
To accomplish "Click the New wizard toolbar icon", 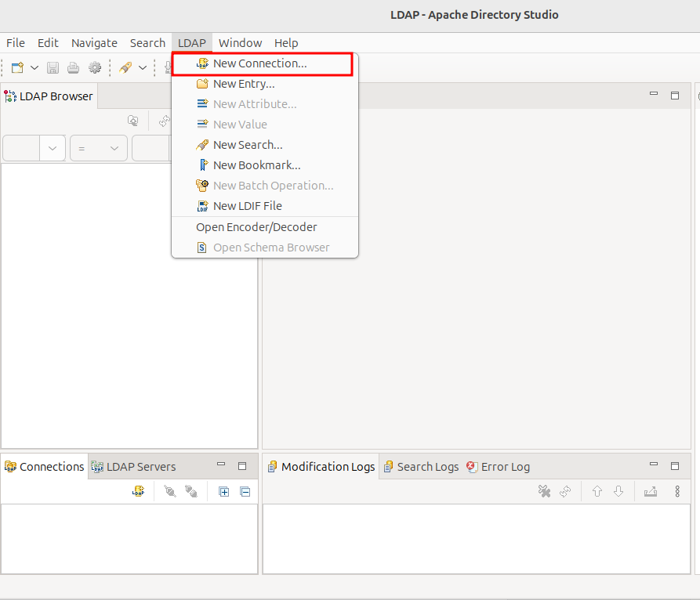I will pyautogui.click(x=17, y=68).
